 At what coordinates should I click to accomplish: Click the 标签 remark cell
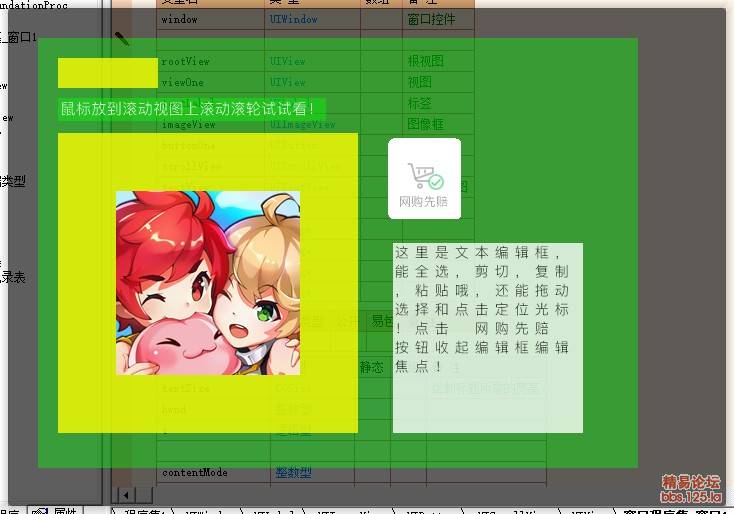click(438, 103)
